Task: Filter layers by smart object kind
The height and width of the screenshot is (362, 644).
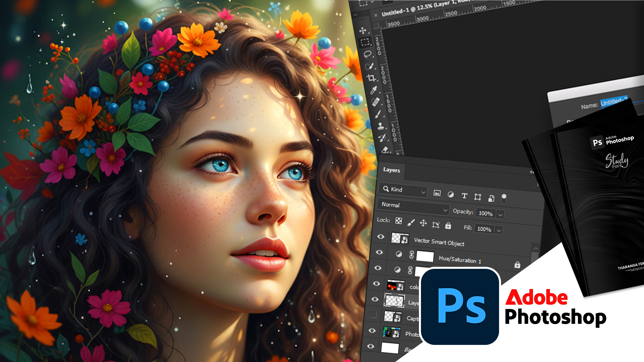Action: pyautogui.click(x=491, y=198)
